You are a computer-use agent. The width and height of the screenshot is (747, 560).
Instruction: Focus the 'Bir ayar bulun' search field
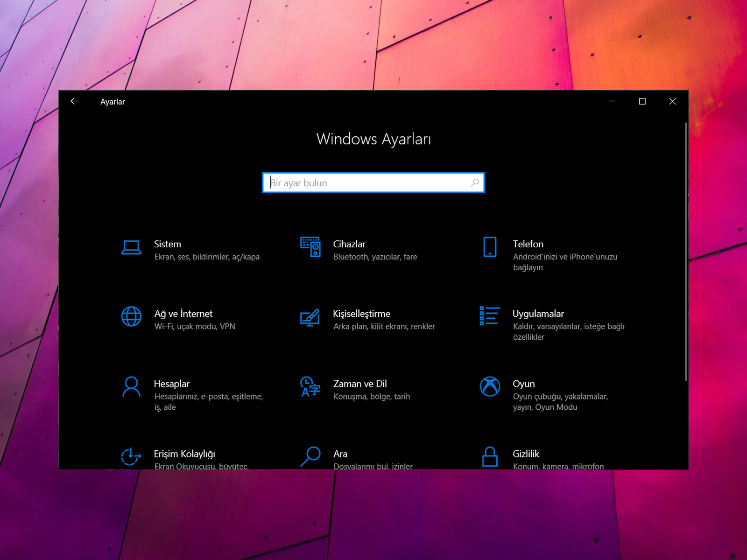point(373,182)
